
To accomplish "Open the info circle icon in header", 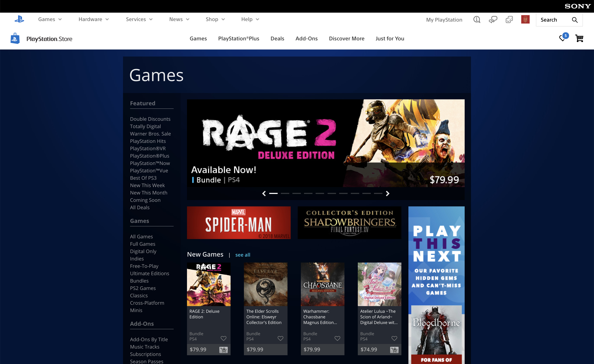I will (477, 19).
